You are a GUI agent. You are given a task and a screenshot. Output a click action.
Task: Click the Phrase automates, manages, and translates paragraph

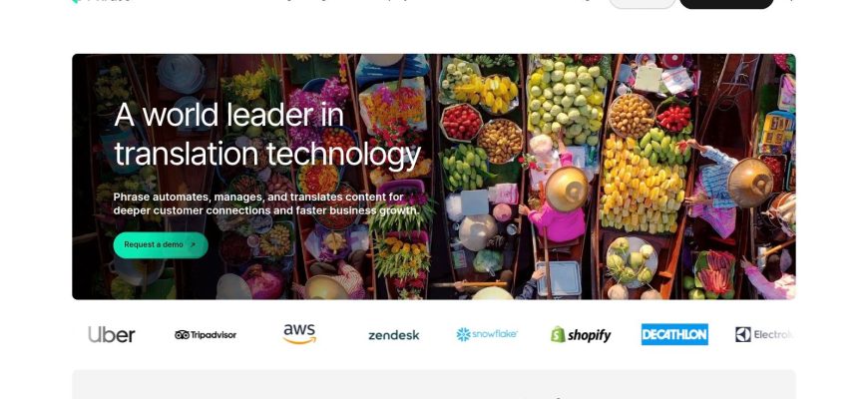(266, 203)
